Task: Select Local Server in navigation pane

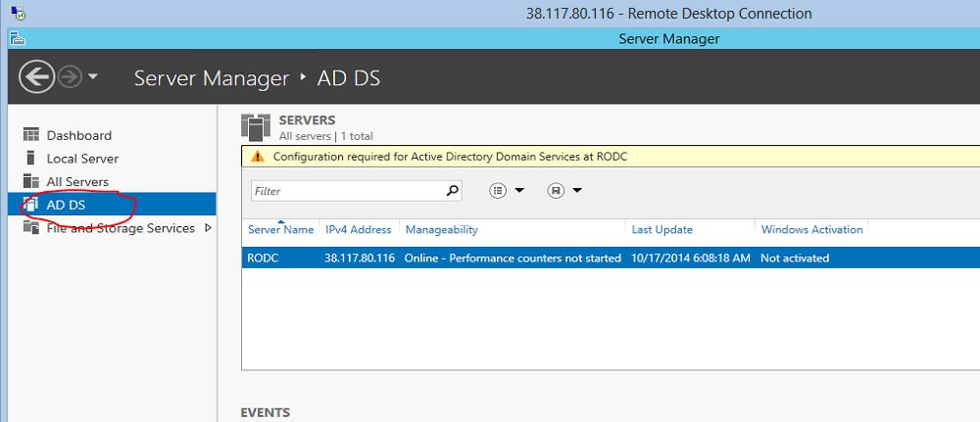Action: pyautogui.click(x=82, y=159)
